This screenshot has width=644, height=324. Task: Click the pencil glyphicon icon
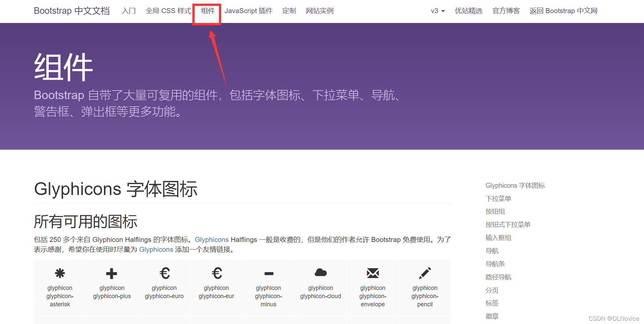[425, 273]
